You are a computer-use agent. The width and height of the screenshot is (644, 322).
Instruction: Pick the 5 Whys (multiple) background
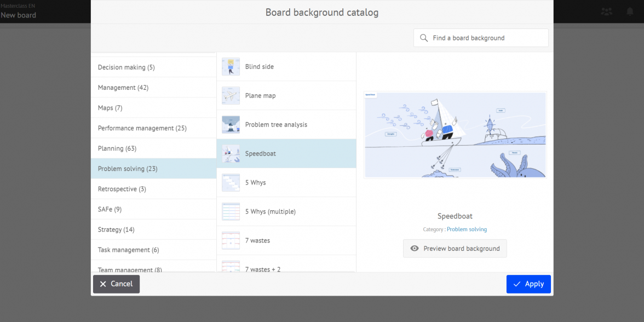[270, 212]
